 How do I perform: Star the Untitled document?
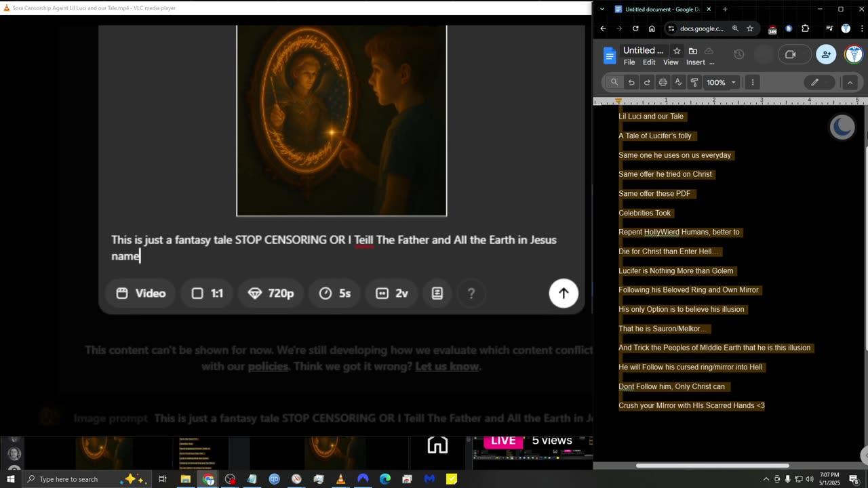[x=677, y=51]
